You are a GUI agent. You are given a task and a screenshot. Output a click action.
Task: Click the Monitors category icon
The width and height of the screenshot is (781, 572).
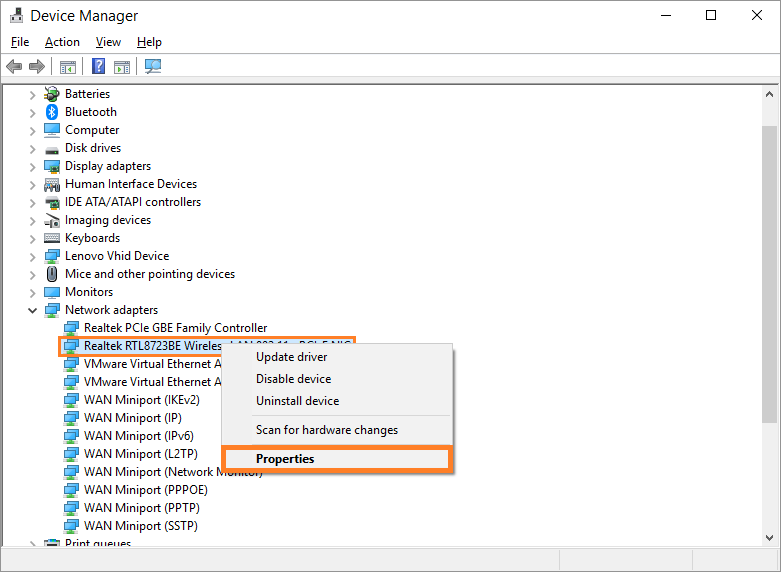(52, 292)
